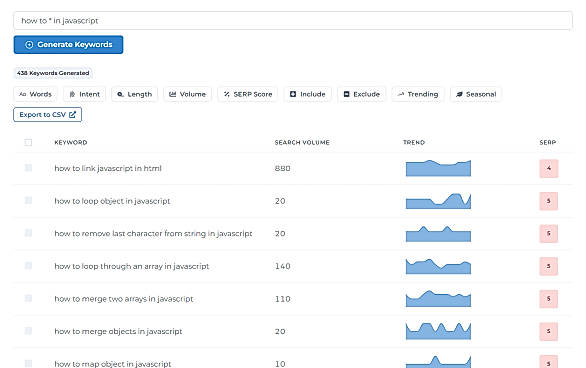This screenshot has width=586, height=368.
Task: Click keyword 'how to loop through an array in javascript'
Action: click(x=132, y=266)
